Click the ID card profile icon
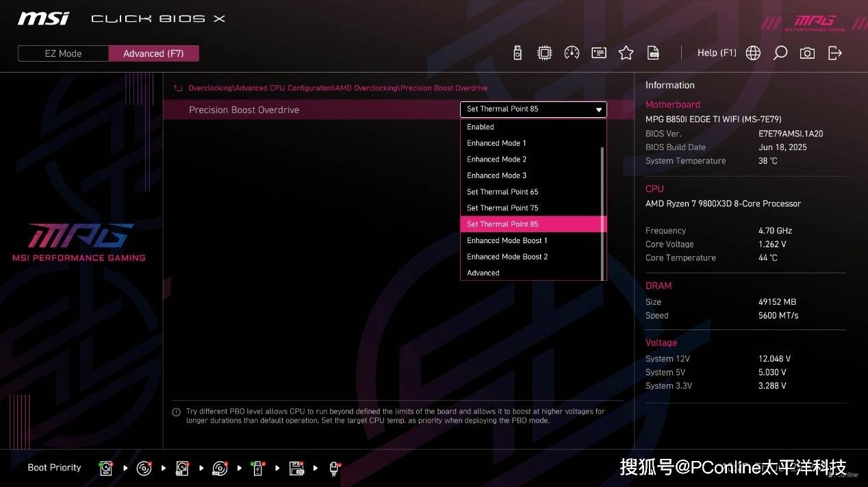 tap(599, 53)
